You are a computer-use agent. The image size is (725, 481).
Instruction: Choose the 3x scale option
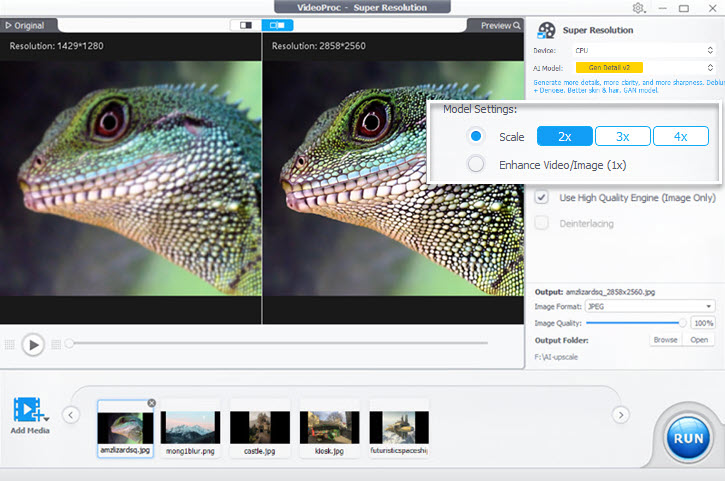(x=622, y=136)
